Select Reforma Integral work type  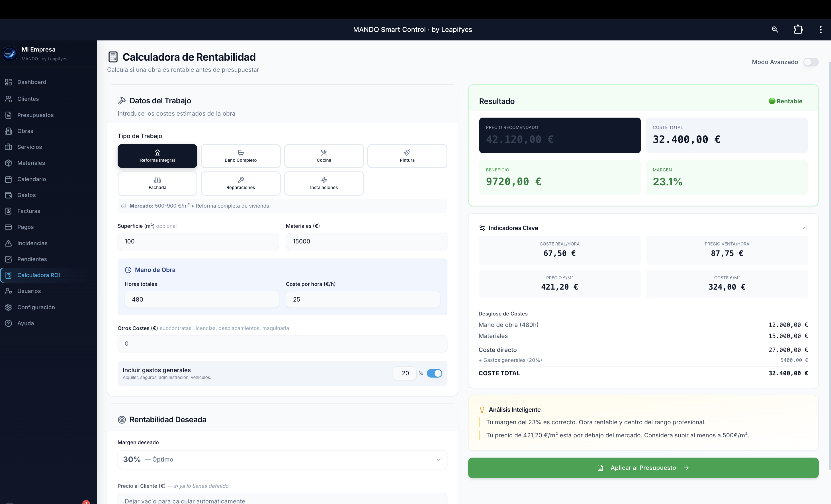(157, 156)
